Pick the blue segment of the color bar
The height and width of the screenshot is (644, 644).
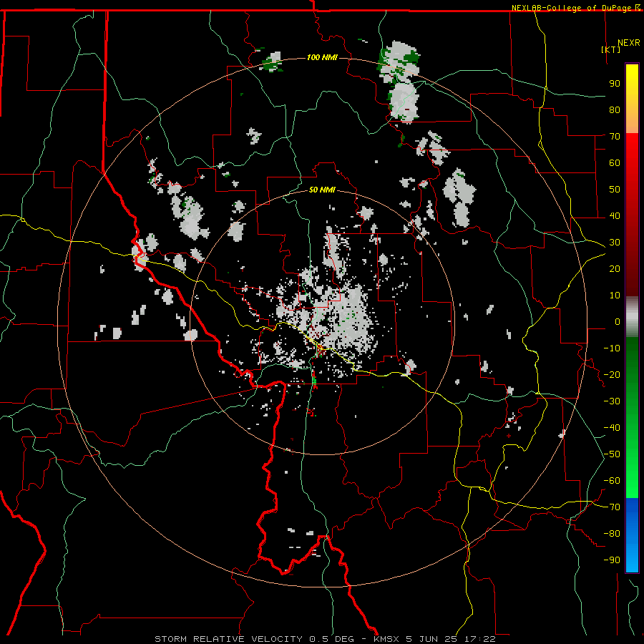[x=632, y=535]
